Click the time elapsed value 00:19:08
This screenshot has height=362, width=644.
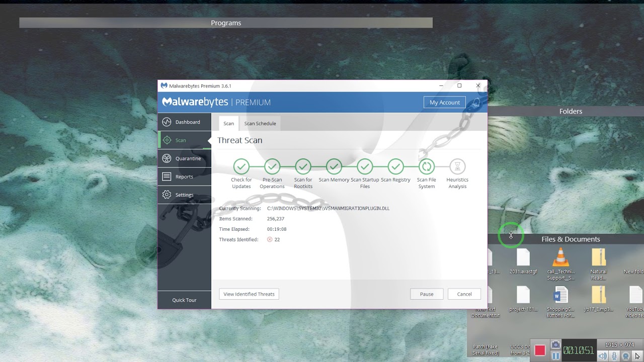[277, 229]
